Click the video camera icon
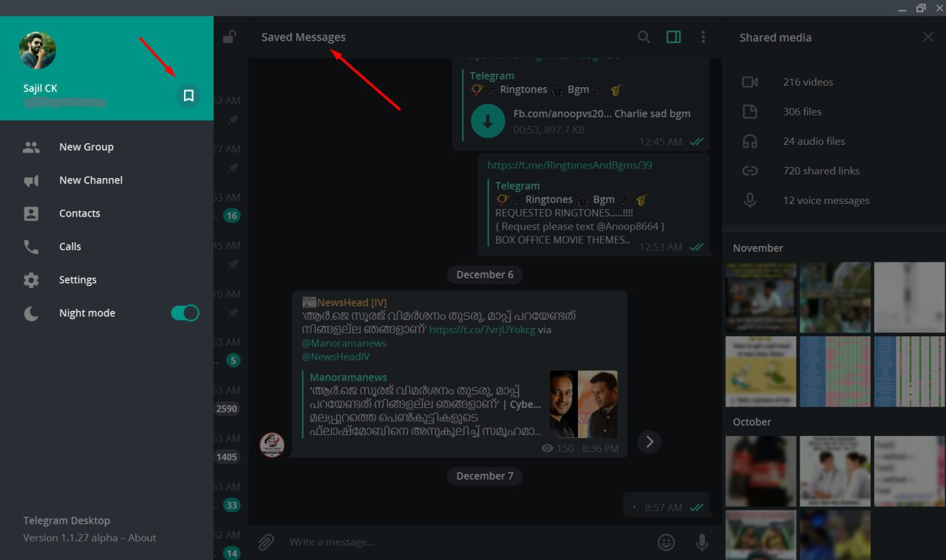Viewport: 946px width, 560px height. (x=750, y=82)
